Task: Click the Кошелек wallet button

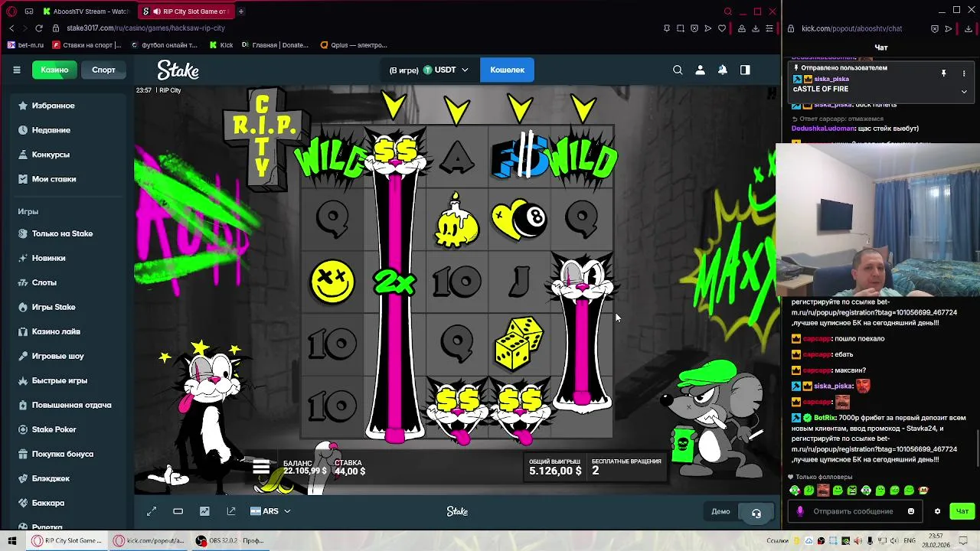Action: click(507, 70)
